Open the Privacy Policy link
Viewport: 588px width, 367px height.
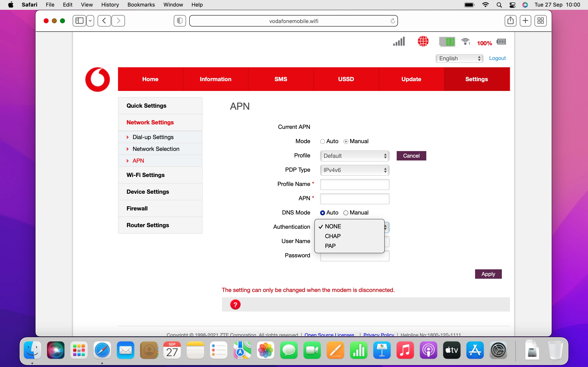tap(378, 334)
